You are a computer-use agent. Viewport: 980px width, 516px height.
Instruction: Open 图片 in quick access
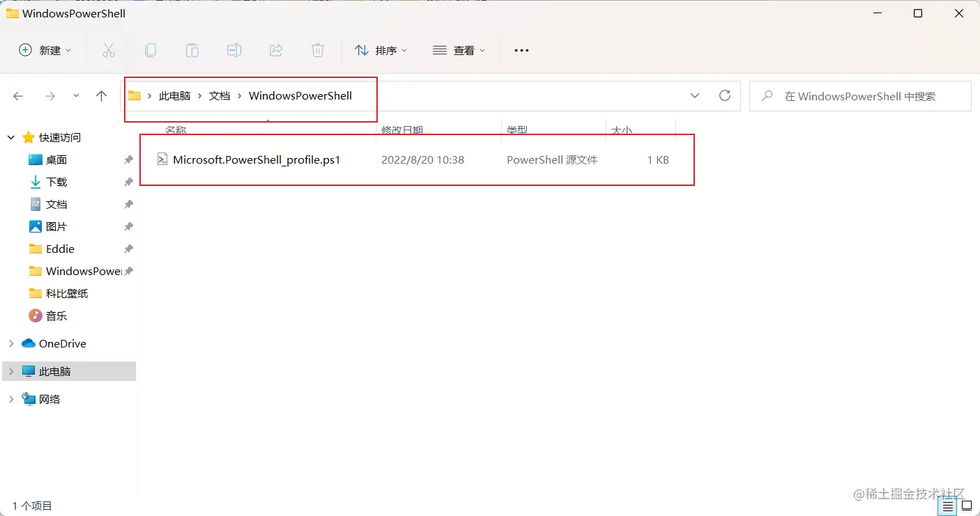[56, 226]
